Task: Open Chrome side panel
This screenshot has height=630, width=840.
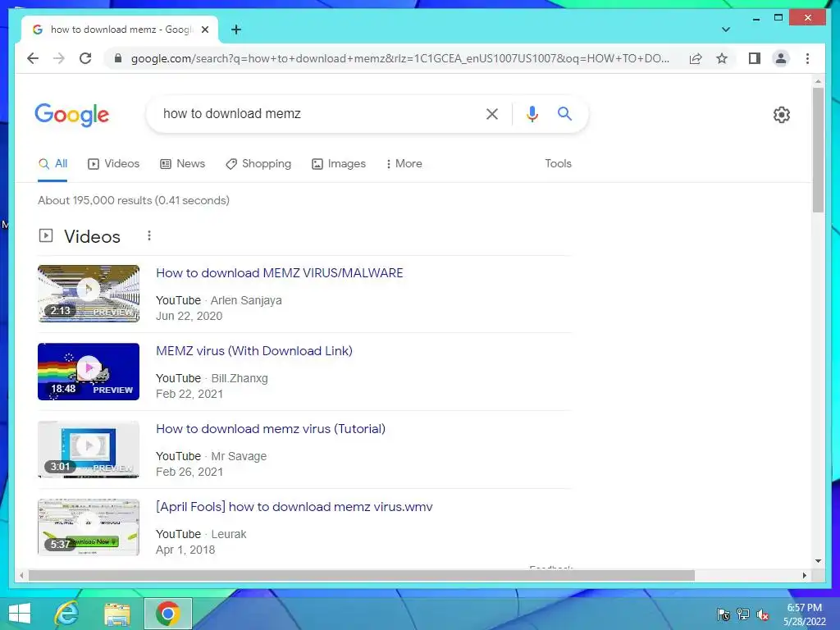Action: pos(755,58)
